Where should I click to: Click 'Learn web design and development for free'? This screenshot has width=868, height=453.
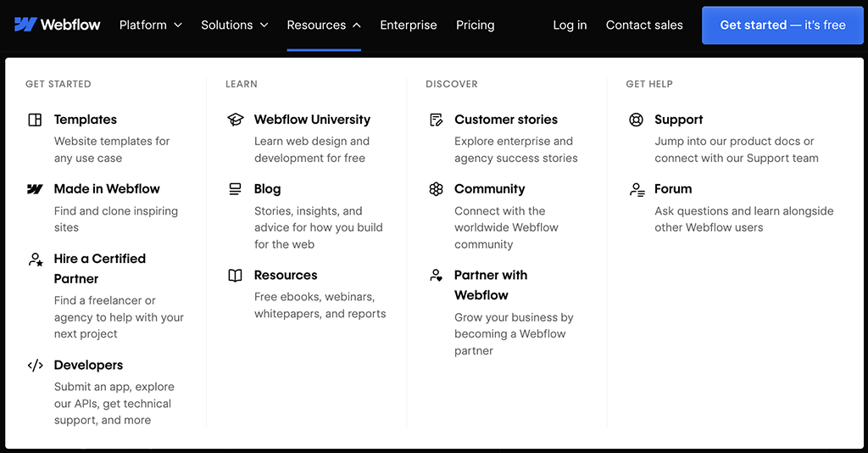coord(312,149)
